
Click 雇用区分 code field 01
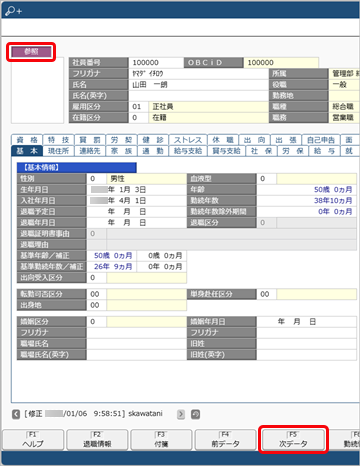pos(138,107)
